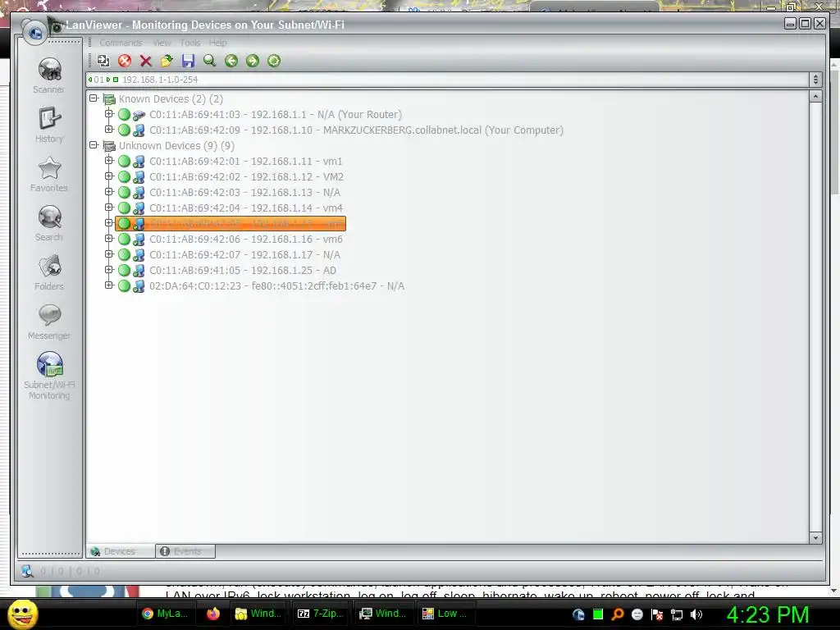The image size is (840, 630).
Task: Expand the VM2 device entry
Action: pyautogui.click(x=109, y=176)
